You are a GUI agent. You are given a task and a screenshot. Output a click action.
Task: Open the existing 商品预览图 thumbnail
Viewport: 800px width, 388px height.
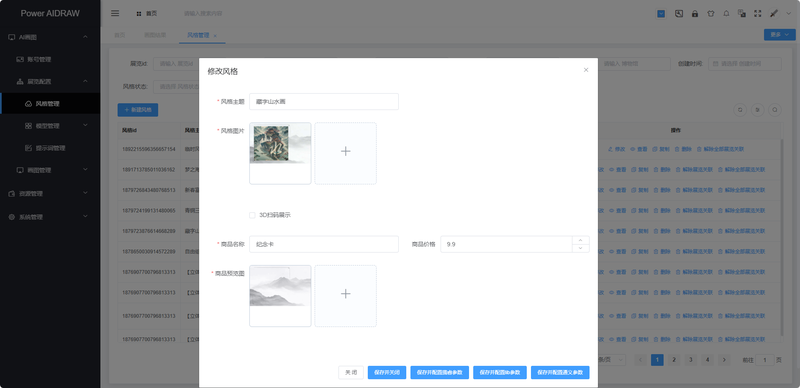(280, 296)
